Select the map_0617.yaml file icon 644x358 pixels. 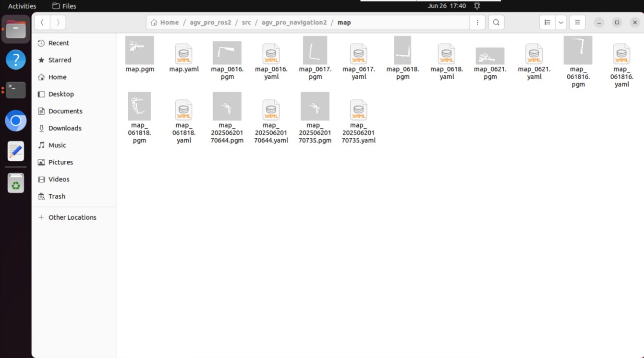click(x=359, y=54)
